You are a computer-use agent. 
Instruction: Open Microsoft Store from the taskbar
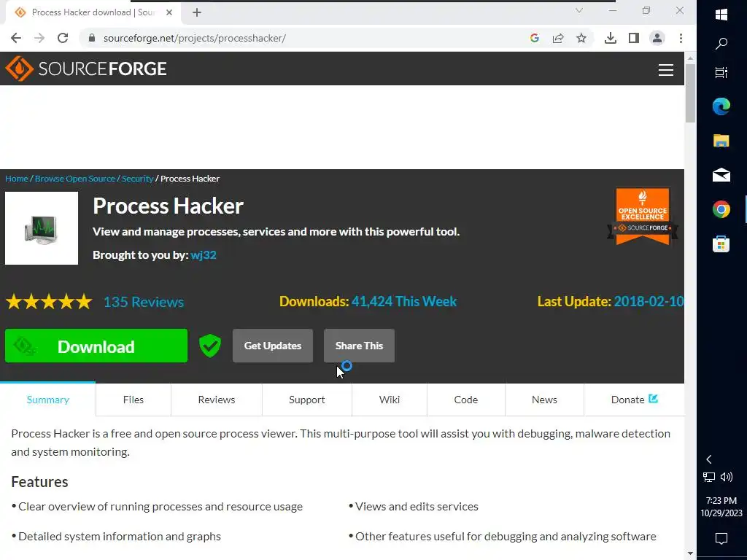coord(721,244)
